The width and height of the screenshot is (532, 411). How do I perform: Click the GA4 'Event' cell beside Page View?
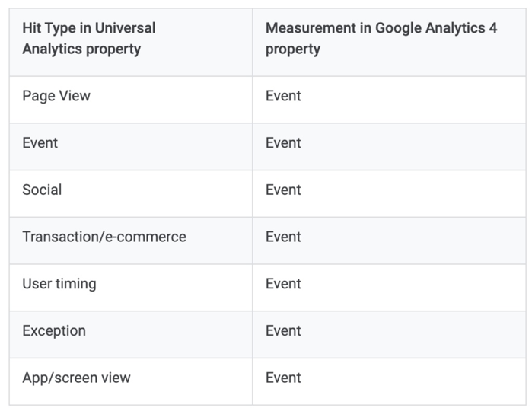coord(283,96)
